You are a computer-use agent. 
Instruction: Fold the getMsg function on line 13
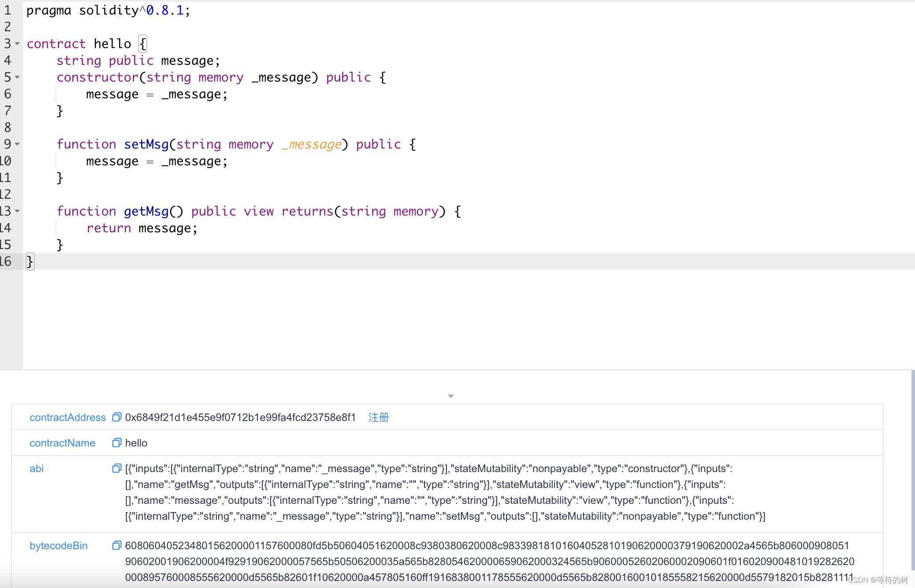click(17, 211)
